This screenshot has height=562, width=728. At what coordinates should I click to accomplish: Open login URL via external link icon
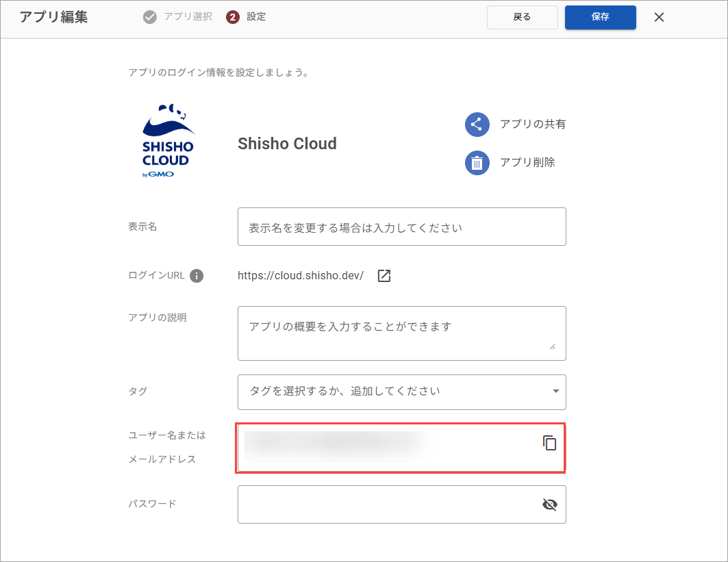click(x=384, y=276)
